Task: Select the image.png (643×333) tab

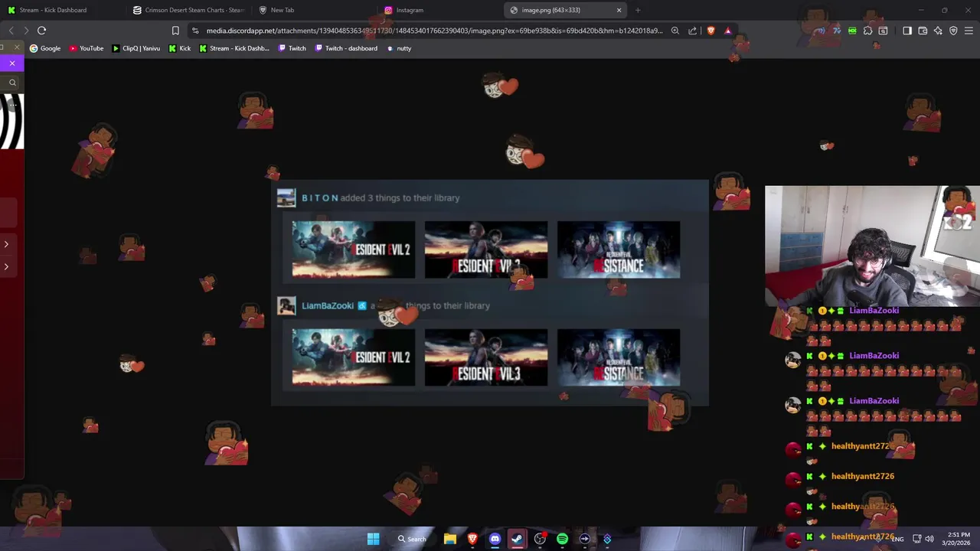Action: 565,10
